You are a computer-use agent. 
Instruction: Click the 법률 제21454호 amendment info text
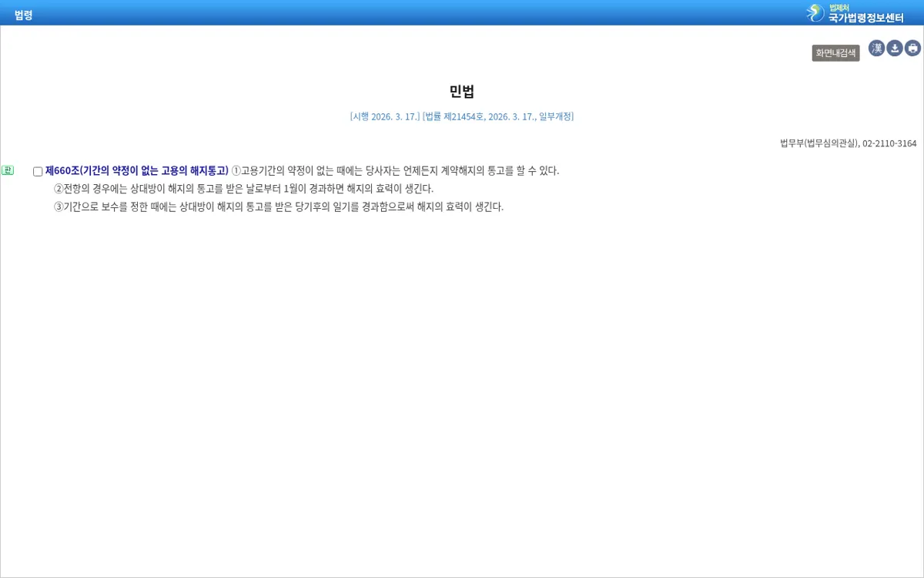tap(498, 116)
